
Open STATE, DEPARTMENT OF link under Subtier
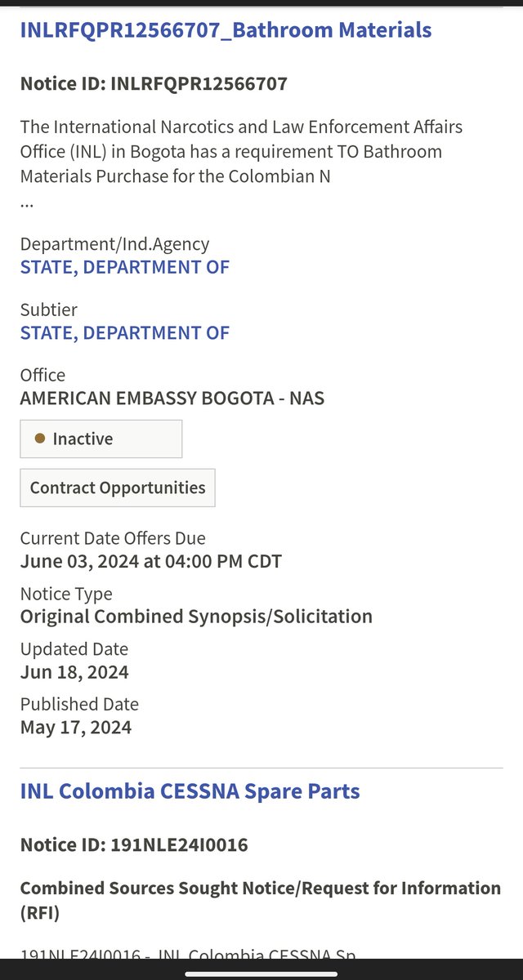[125, 332]
